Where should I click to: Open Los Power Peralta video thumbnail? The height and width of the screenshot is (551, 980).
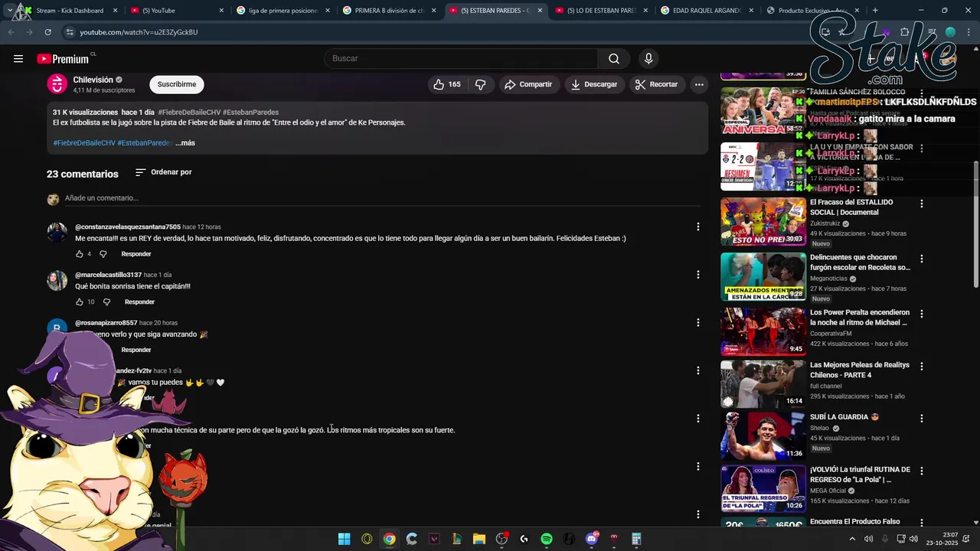[763, 332]
